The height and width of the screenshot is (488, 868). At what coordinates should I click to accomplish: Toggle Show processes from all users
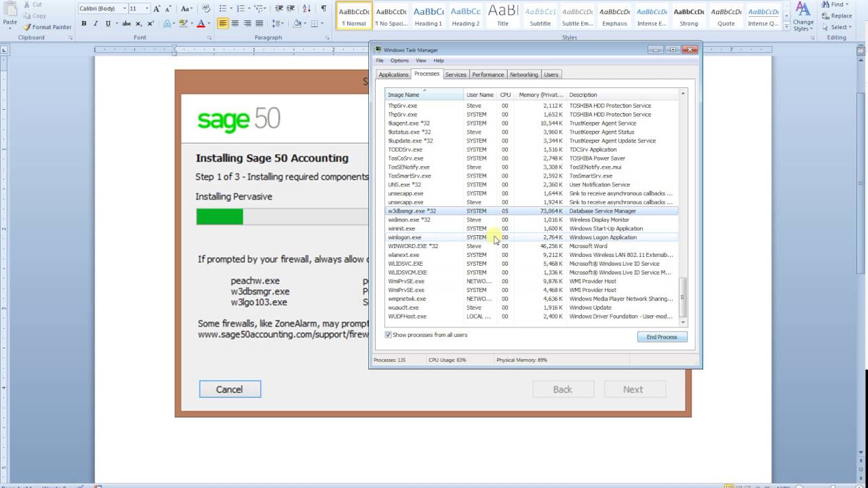[389, 335]
